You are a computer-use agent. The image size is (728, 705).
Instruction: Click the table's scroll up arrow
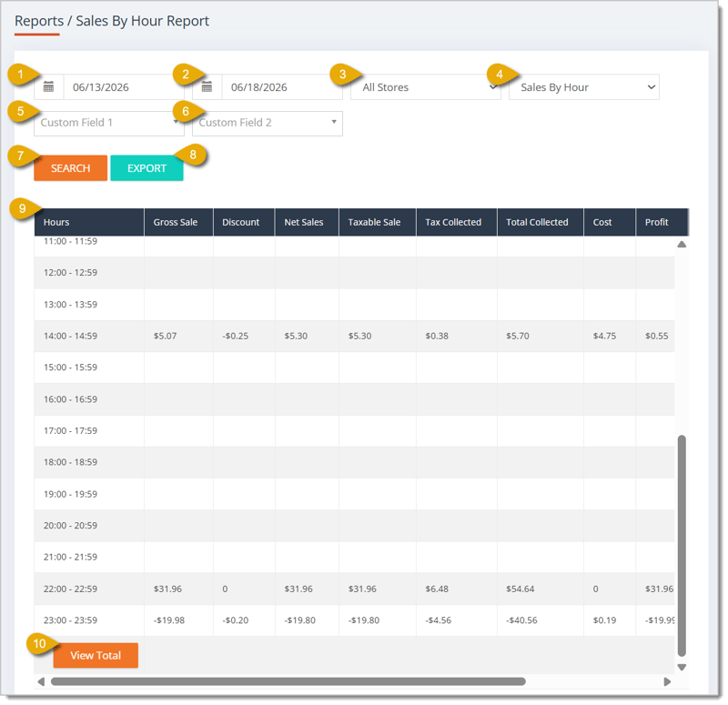[x=682, y=244]
